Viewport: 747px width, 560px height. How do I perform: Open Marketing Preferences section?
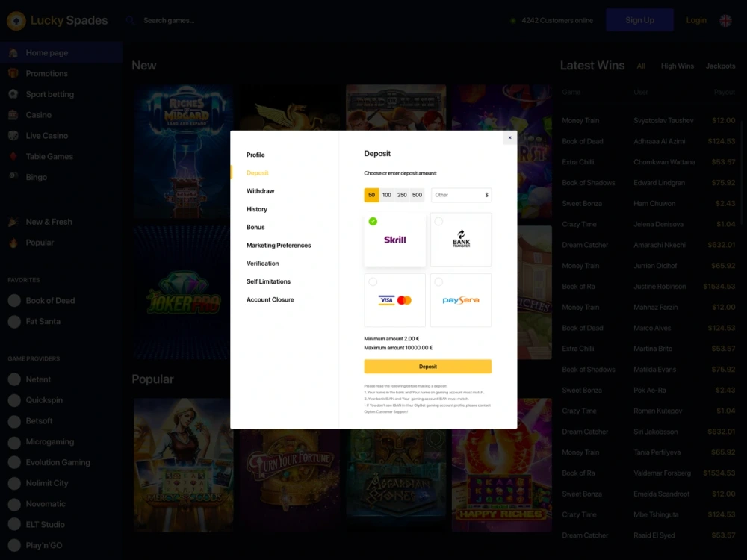[x=279, y=245]
